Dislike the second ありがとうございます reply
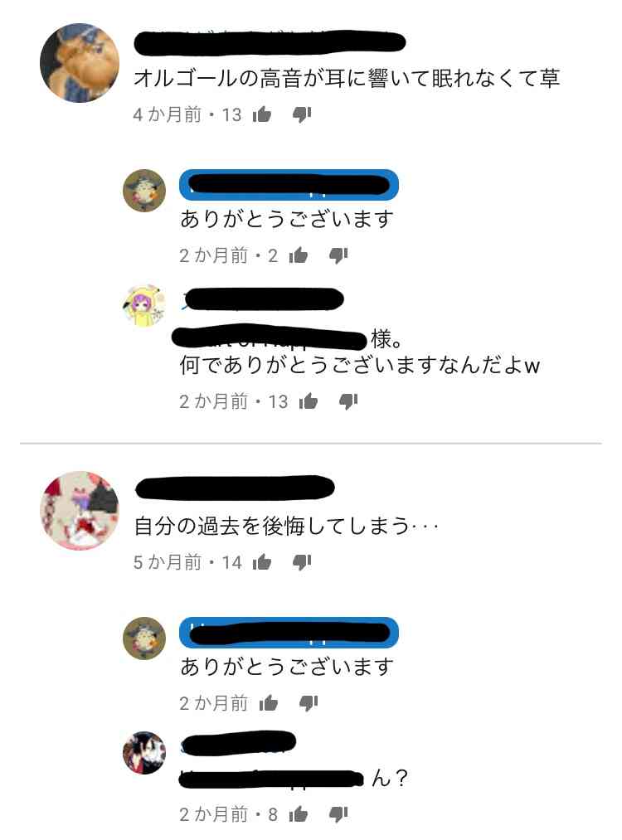622x840 pixels. (x=308, y=703)
